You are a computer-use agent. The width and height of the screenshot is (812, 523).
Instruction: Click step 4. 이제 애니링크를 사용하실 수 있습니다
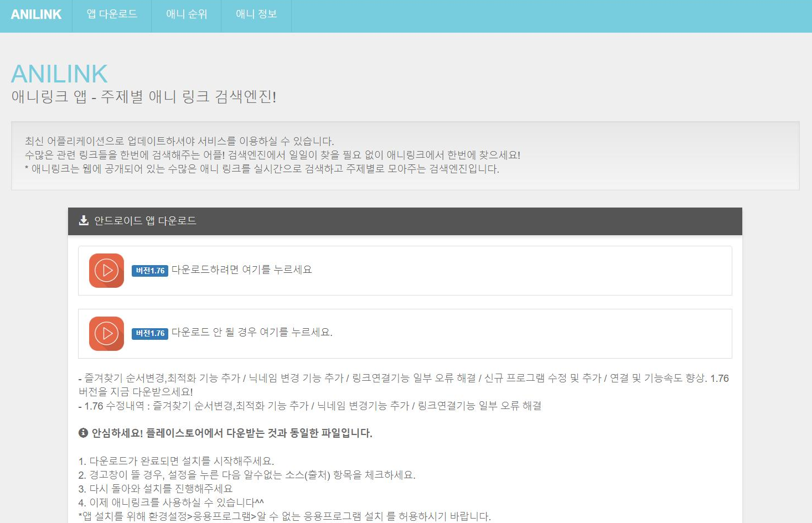coord(171,503)
